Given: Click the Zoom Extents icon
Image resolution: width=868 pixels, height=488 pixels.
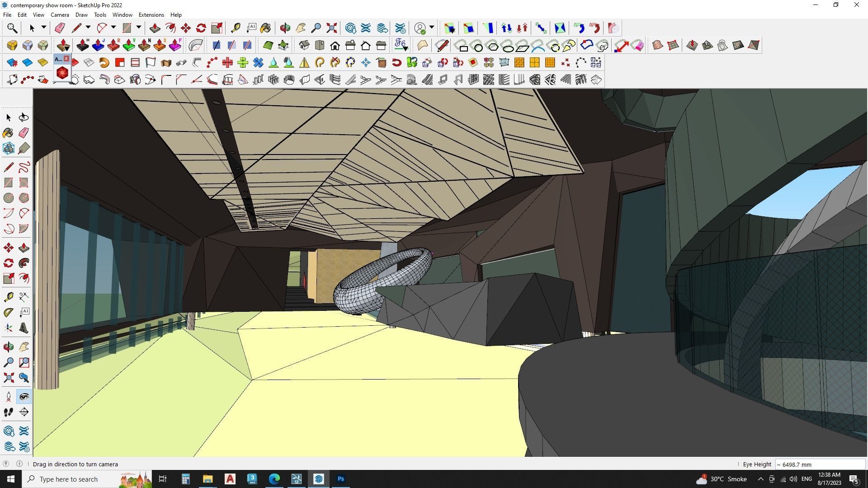Looking at the screenshot, I should [331, 28].
